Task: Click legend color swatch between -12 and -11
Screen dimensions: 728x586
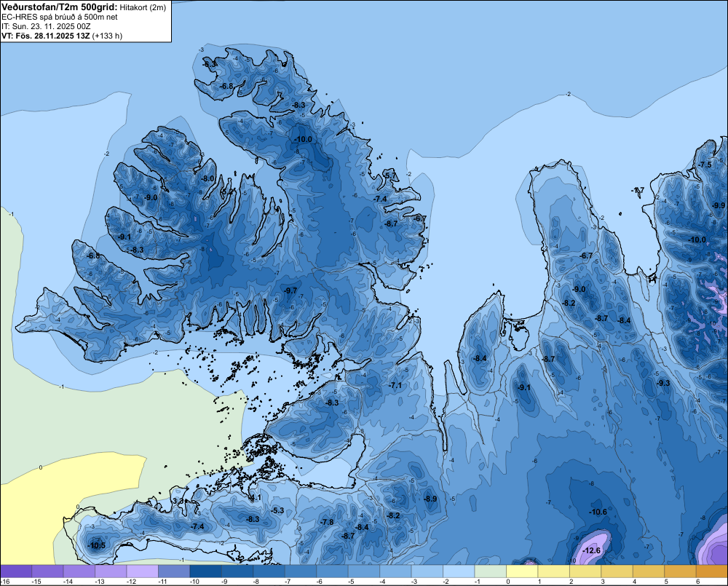Action: tap(143, 571)
